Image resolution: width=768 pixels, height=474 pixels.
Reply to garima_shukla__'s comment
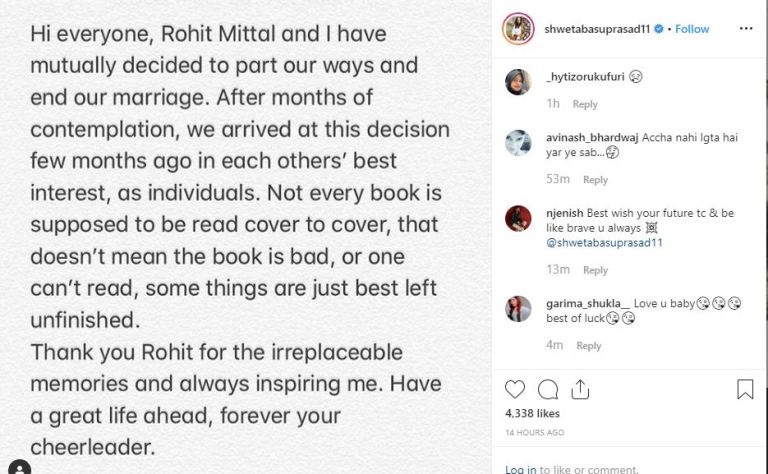(589, 346)
